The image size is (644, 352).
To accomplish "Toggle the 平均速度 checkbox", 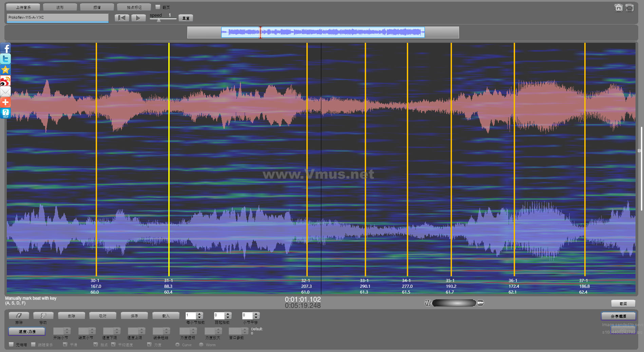I will [x=113, y=345].
